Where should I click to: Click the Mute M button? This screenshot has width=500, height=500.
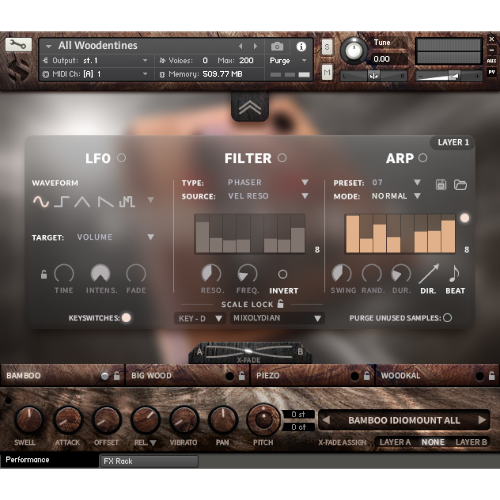pos(327,72)
